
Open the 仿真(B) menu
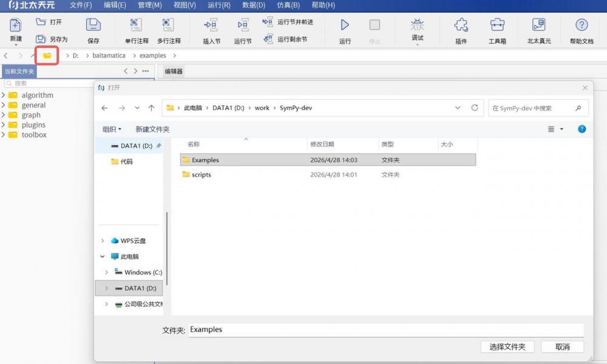click(x=288, y=5)
